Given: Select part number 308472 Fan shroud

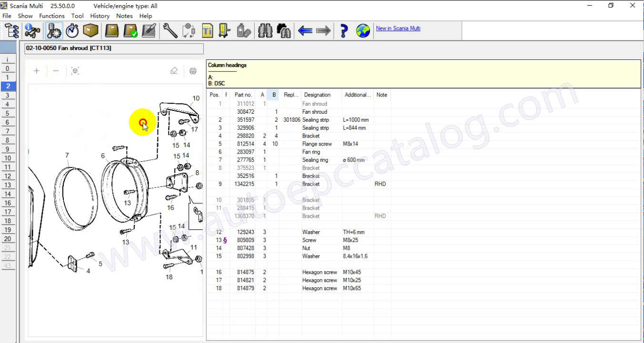Looking at the screenshot, I should pyautogui.click(x=246, y=112).
